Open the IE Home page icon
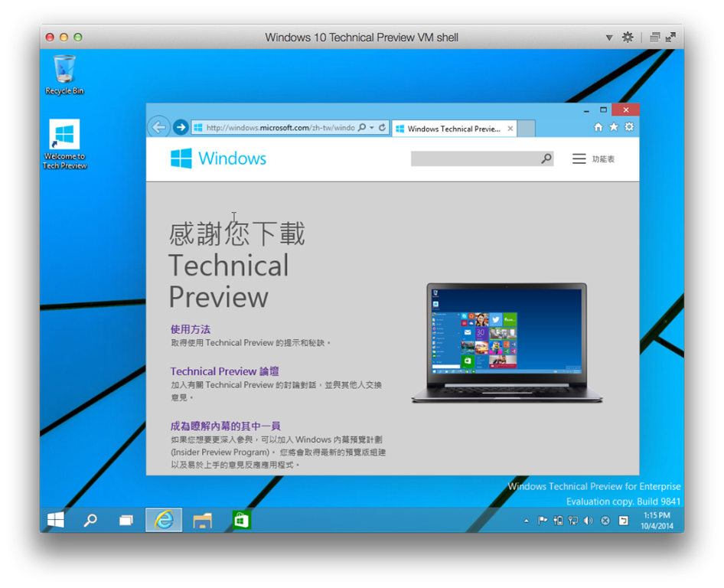The height and width of the screenshot is (588, 724). click(598, 127)
